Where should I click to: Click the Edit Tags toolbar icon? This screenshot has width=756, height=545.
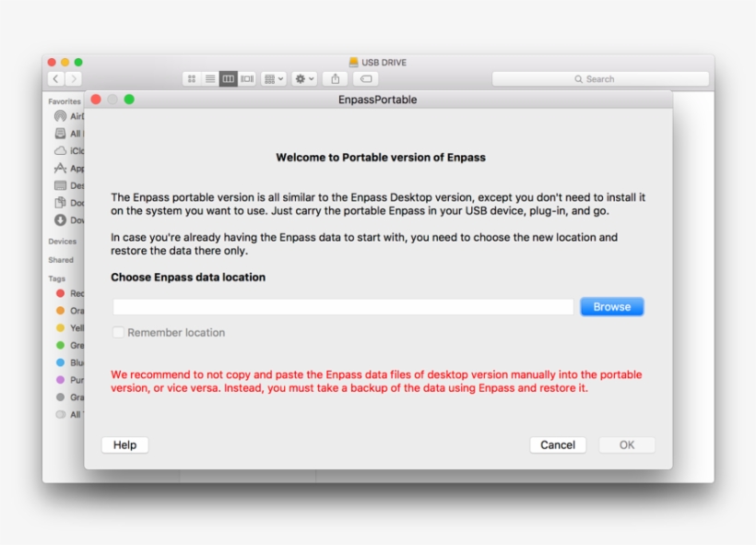tap(365, 79)
